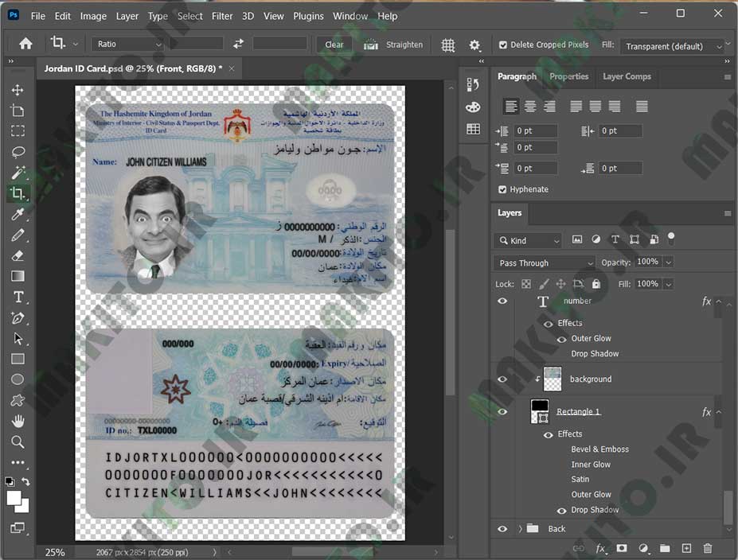Click the indent left margin field
The width and height of the screenshot is (738, 560).
(x=536, y=130)
